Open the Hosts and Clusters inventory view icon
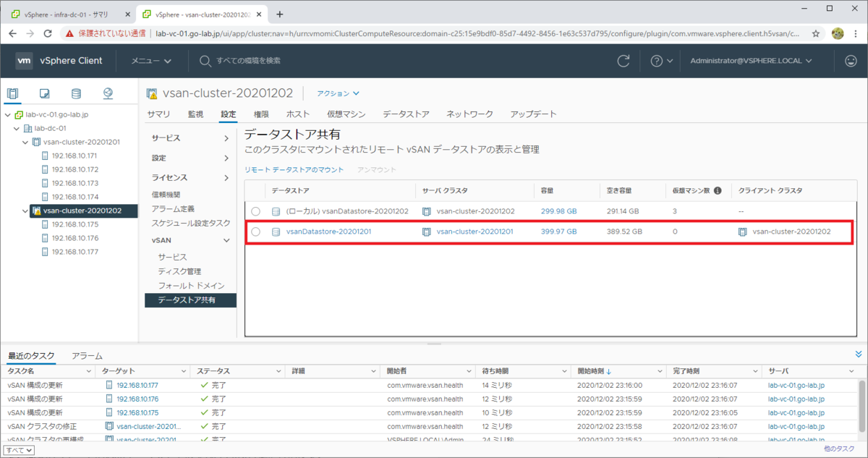Screen dimensions: 868x458 coord(12,93)
